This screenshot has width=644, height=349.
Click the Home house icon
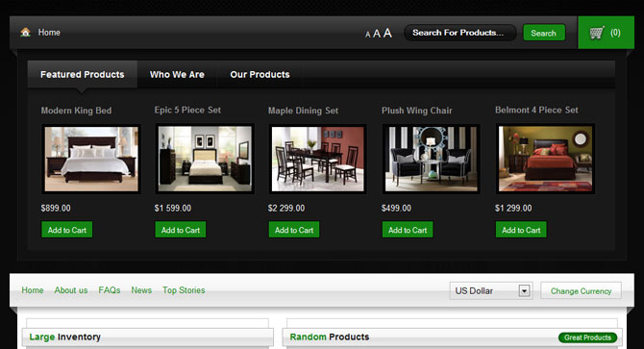pyautogui.click(x=25, y=32)
